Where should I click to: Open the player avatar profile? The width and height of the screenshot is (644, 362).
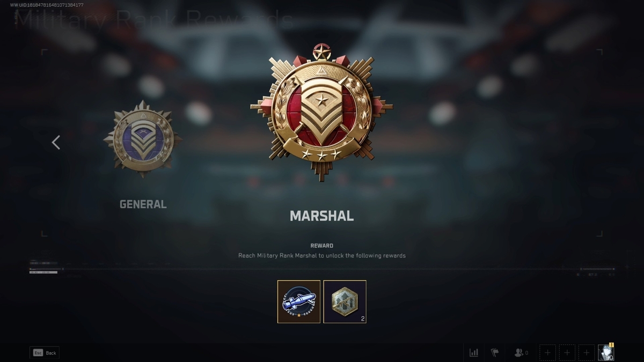coord(606,353)
